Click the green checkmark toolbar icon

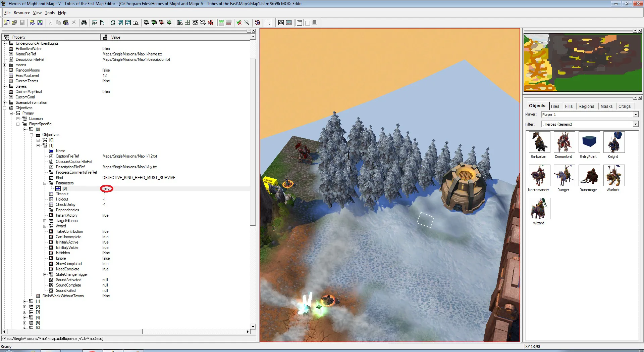[x=239, y=23]
